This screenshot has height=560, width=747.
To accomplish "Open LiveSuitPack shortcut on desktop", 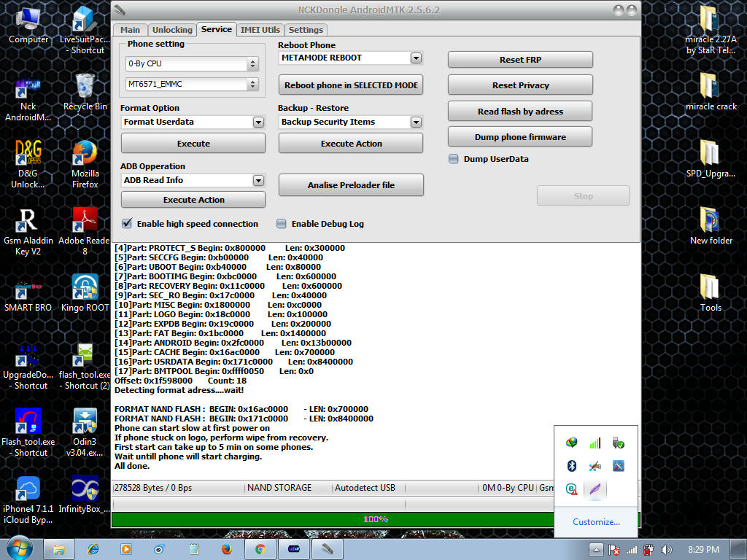I will [85, 29].
